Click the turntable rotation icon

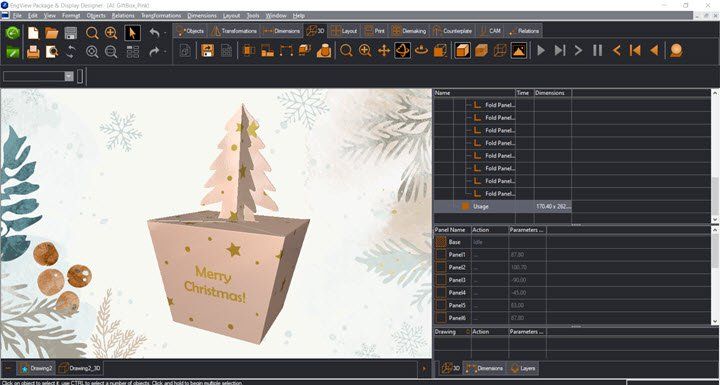tap(421, 50)
